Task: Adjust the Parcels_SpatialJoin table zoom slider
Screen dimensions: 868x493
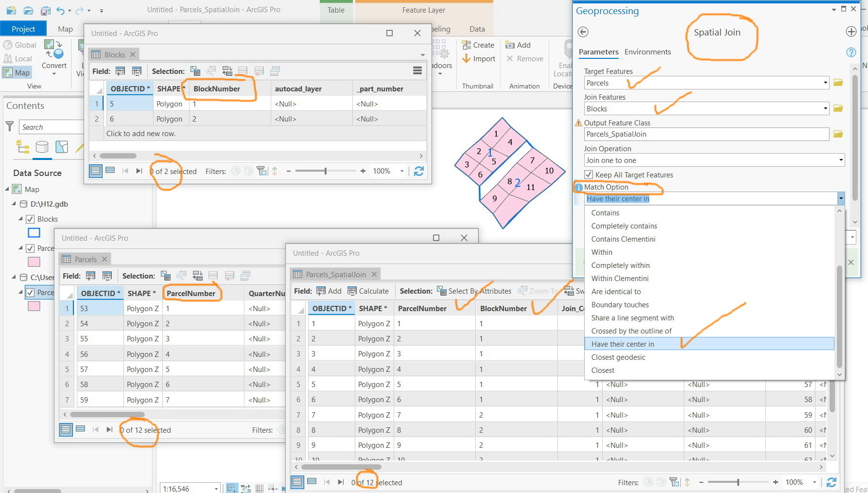Action: [x=738, y=482]
